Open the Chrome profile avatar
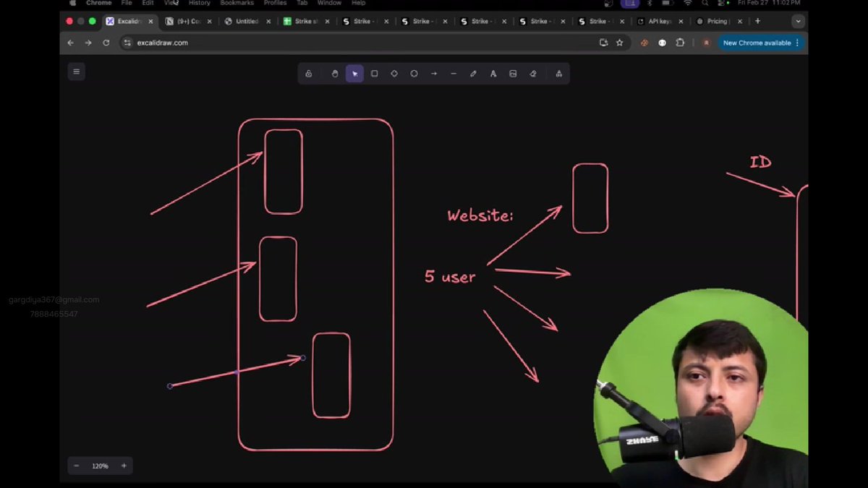868x488 pixels. [x=707, y=43]
